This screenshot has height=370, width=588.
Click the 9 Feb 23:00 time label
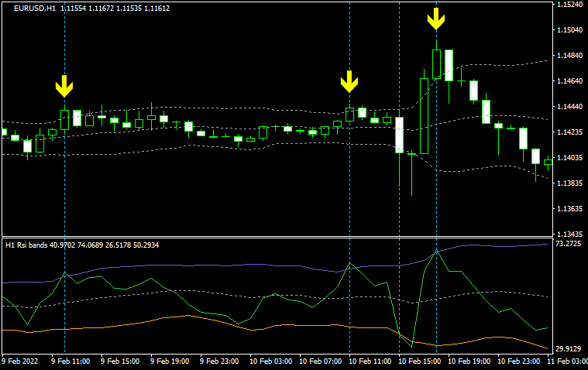point(219,361)
